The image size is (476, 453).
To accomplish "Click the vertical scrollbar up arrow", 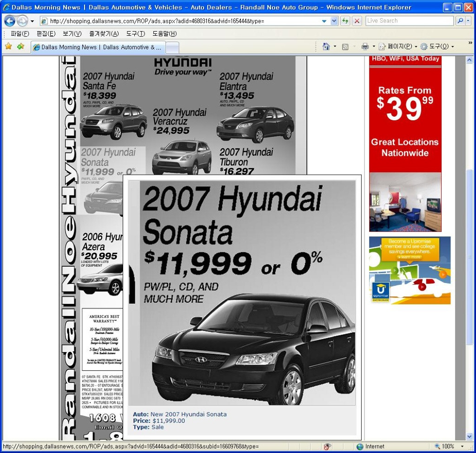I will click(x=469, y=60).
